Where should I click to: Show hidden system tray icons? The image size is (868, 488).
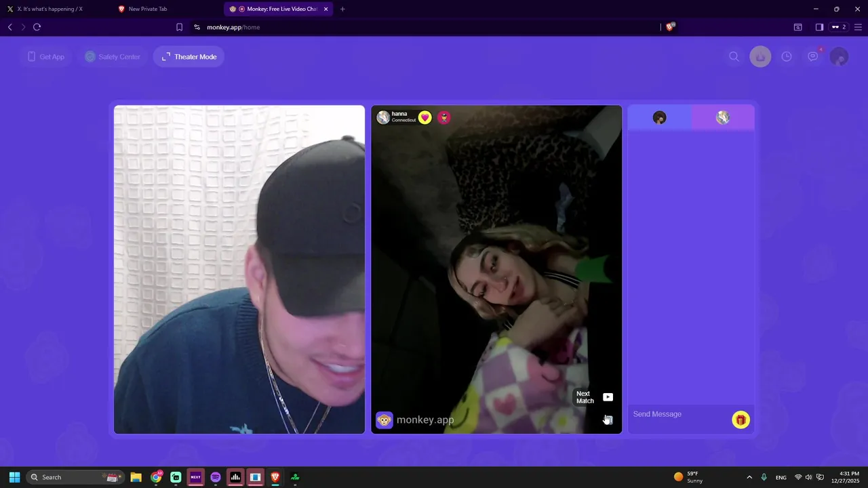(749, 477)
